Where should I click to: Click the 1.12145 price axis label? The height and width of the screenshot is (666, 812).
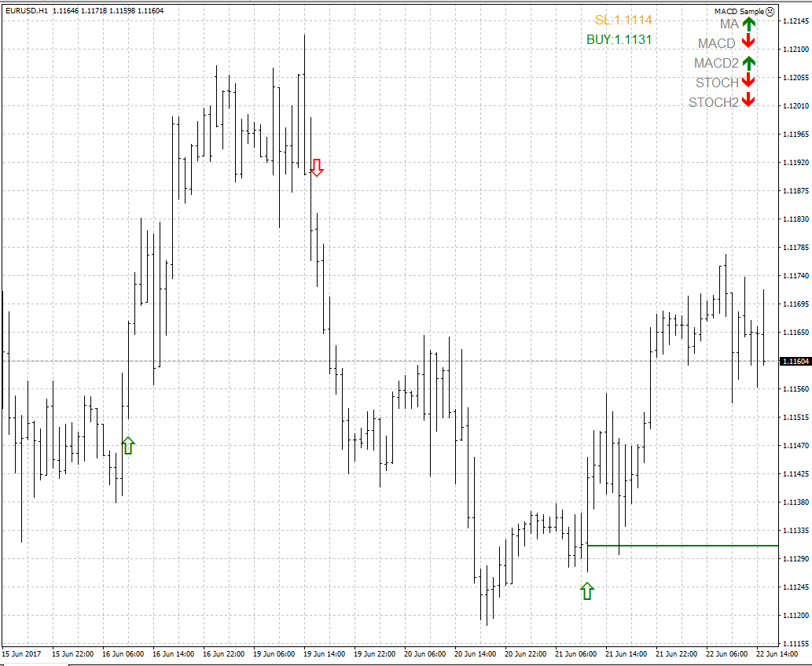[796, 21]
